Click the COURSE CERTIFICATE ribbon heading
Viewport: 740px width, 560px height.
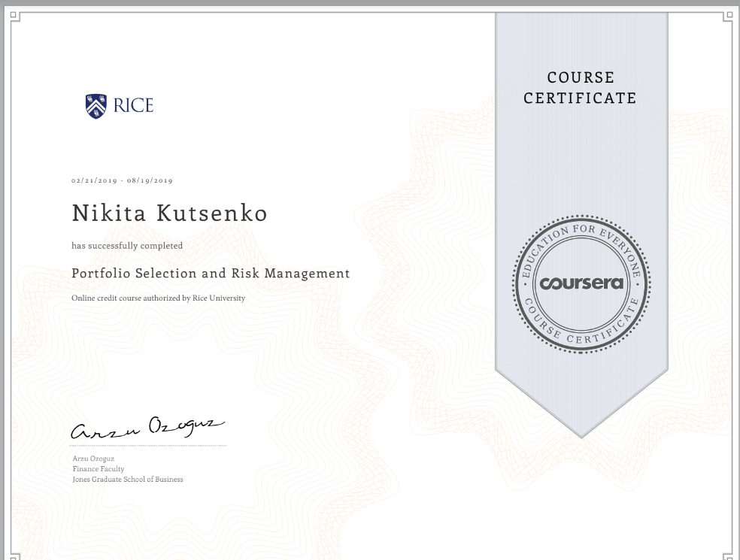[580, 88]
